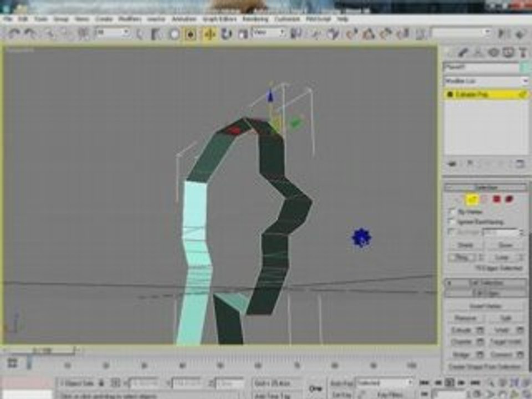Click the Go to Start playback button

point(424,383)
